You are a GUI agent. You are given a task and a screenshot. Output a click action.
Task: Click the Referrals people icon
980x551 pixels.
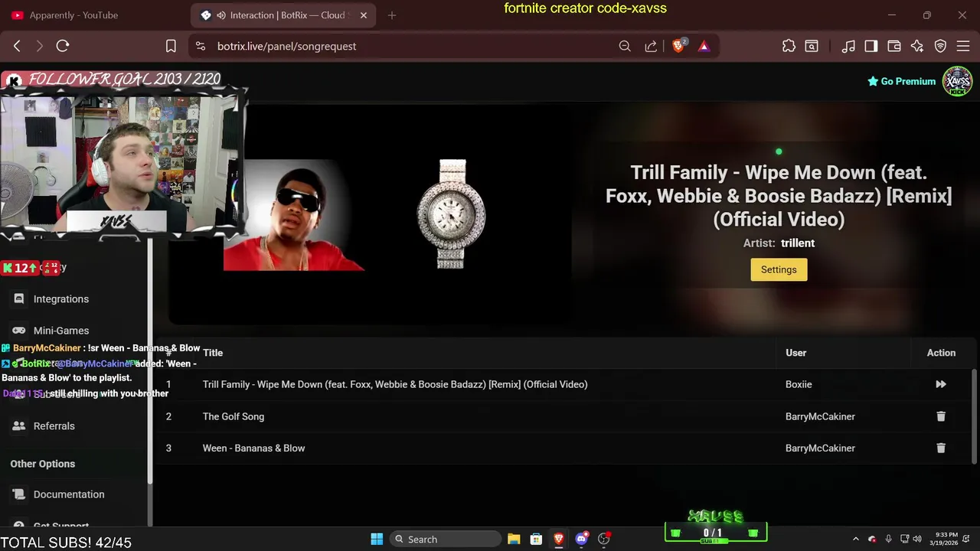tap(19, 426)
